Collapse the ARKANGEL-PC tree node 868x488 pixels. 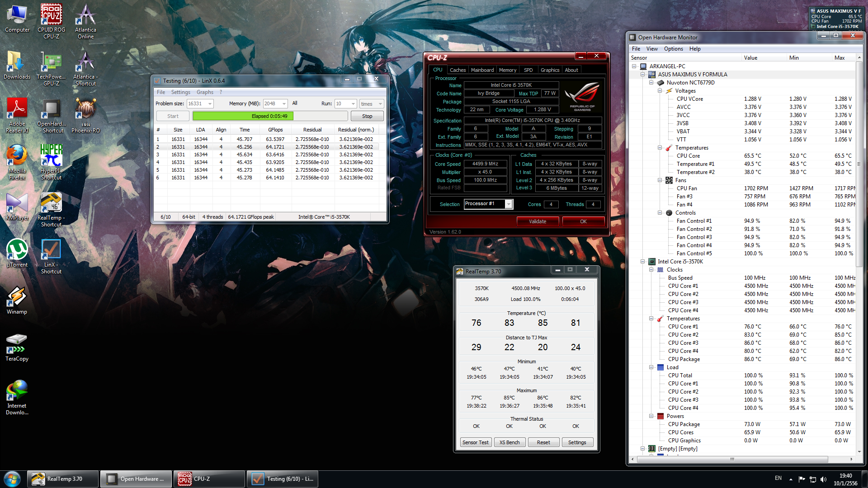tap(634, 66)
